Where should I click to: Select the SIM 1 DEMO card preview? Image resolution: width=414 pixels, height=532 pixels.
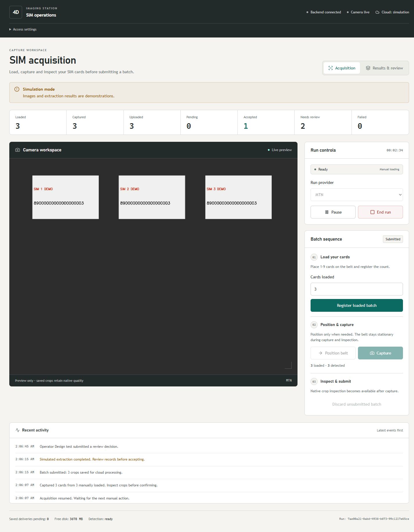click(65, 197)
